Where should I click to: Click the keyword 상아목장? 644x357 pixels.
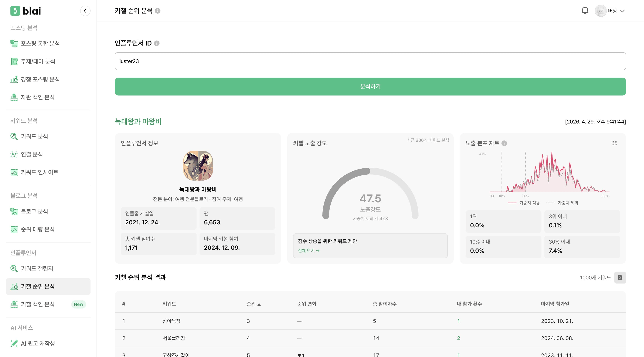click(x=171, y=321)
